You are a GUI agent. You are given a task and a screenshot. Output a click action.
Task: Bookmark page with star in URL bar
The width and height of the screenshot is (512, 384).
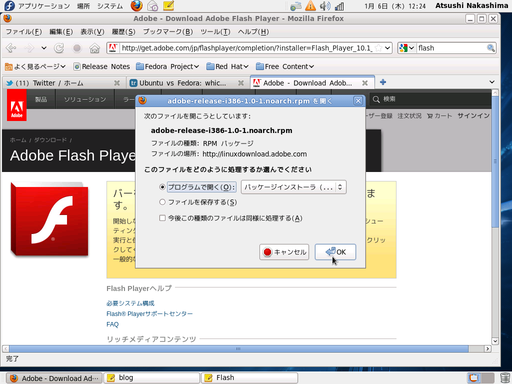tap(378, 48)
